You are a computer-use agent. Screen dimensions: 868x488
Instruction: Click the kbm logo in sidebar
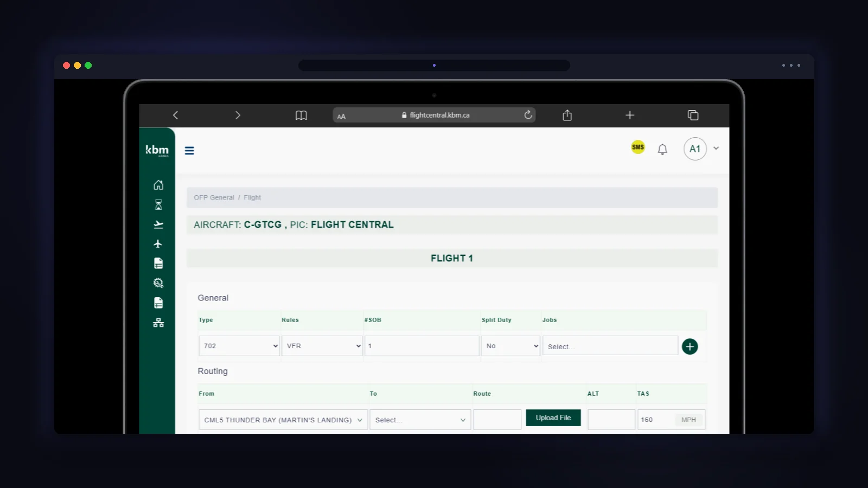[157, 150]
